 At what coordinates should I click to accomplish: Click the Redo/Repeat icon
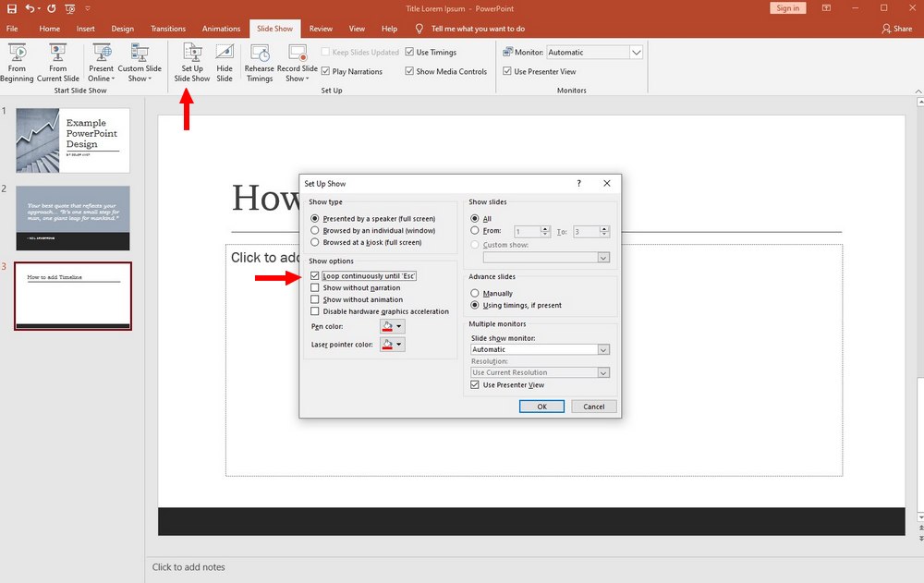[x=51, y=9]
